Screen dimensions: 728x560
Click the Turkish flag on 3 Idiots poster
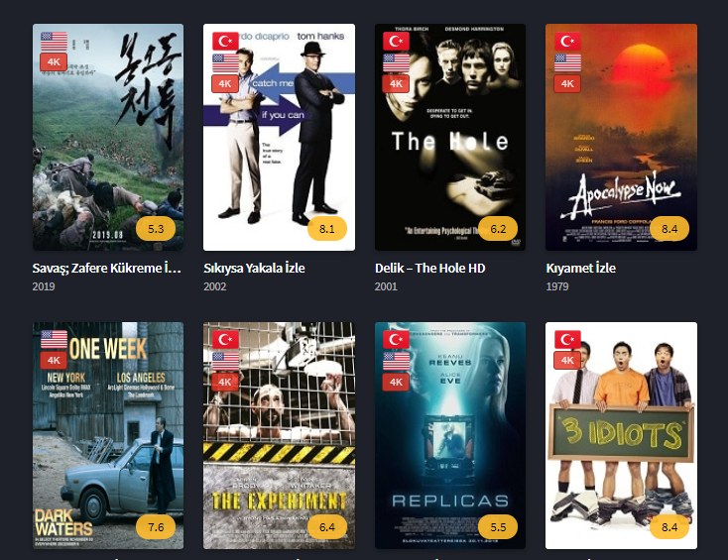[x=567, y=339]
